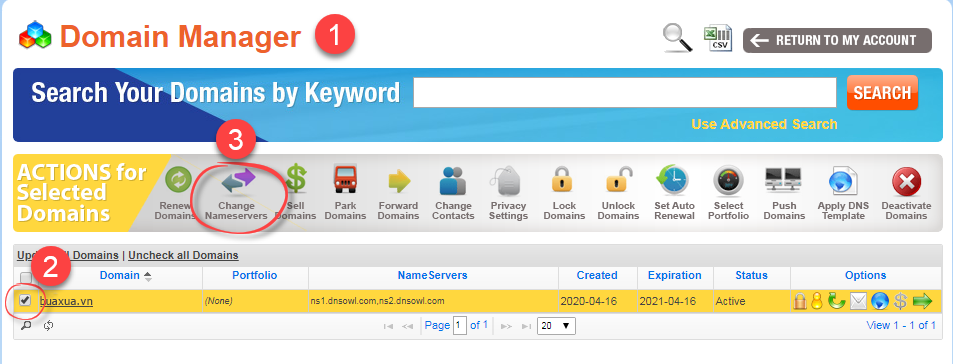Go to the first page pager button
The width and height of the screenshot is (953, 364).
(388, 326)
